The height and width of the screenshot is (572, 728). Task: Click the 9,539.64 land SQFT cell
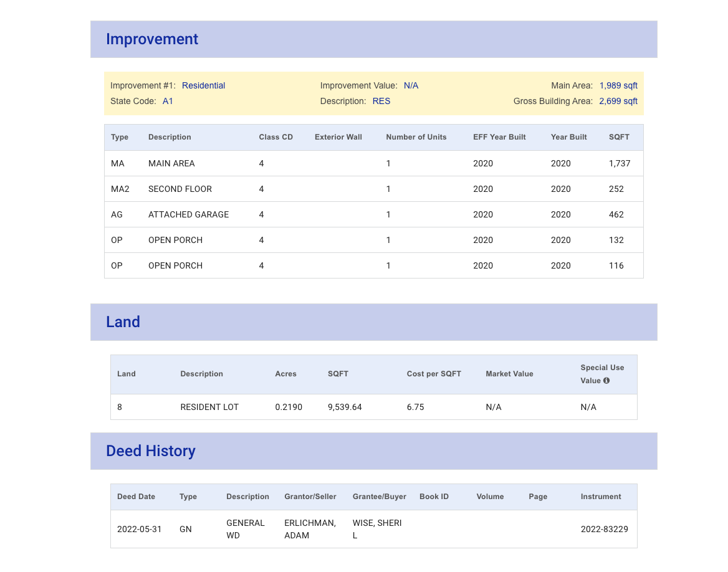tap(345, 407)
